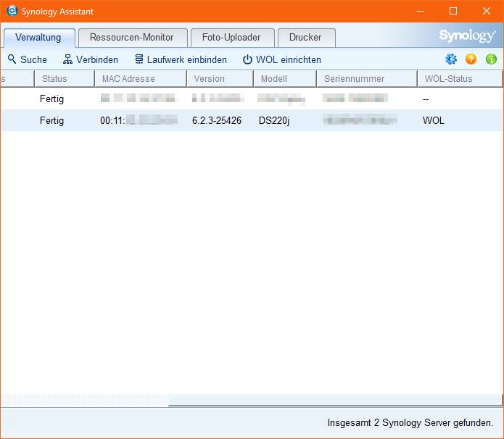Viewport: 504px width, 439px height.
Task: Open settings via blue gear icon
Action: pos(450,59)
